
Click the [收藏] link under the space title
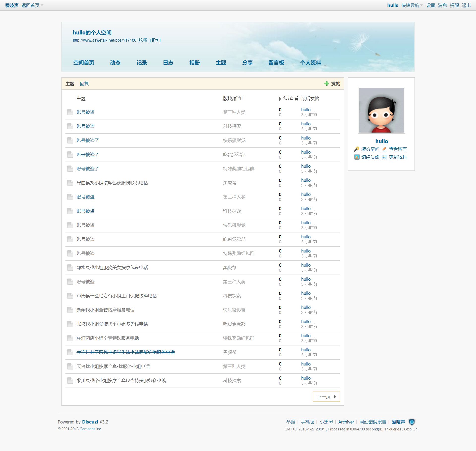(x=143, y=40)
